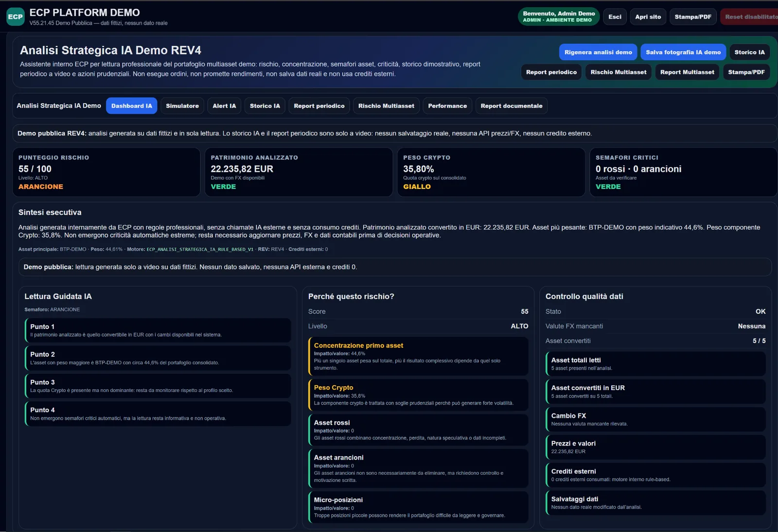The height and width of the screenshot is (532, 778).
Task: Click the ECP_ANALISI_STRATEGICA_IA_RULE_BASED_V1 engine text
Action: click(200, 250)
